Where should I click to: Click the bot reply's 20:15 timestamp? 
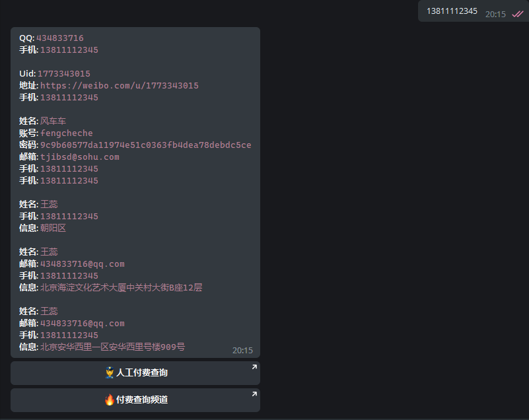(242, 351)
